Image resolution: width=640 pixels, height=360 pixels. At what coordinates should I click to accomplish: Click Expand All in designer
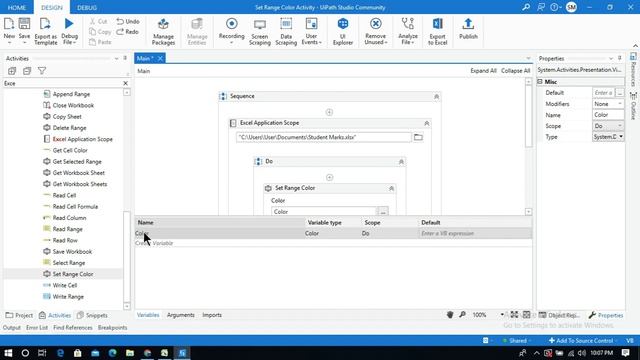click(x=483, y=71)
